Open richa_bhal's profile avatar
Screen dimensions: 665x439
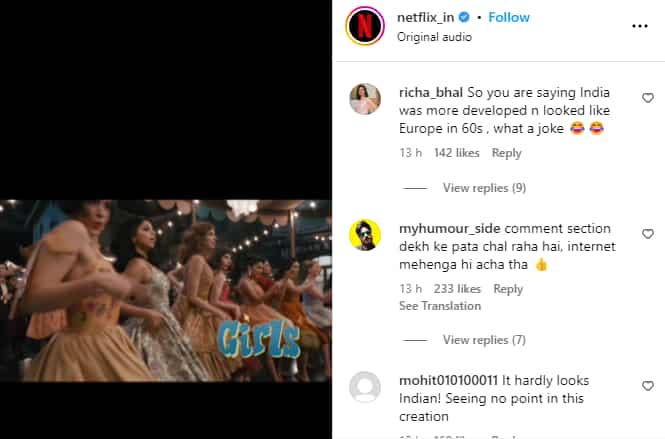(365, 99)
